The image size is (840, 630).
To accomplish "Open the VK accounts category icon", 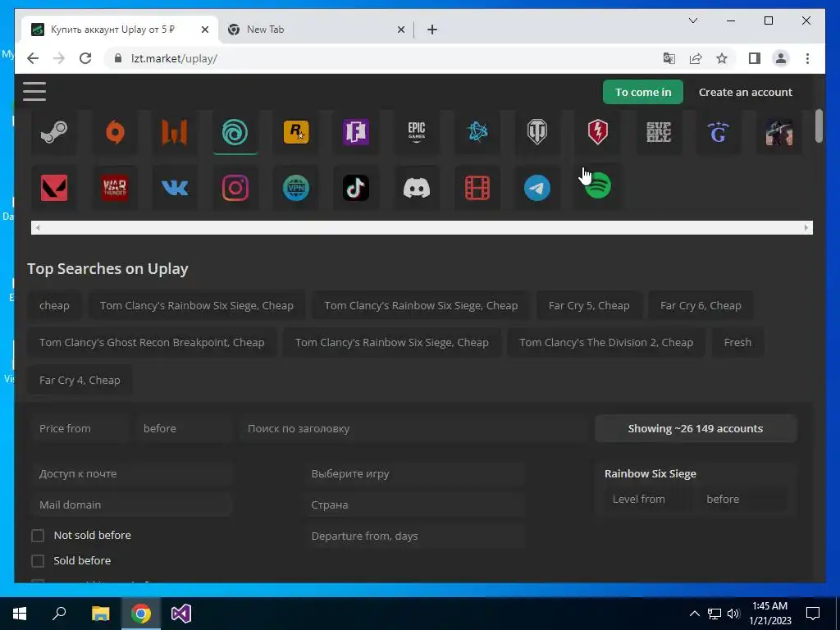I will click(175, 188).
